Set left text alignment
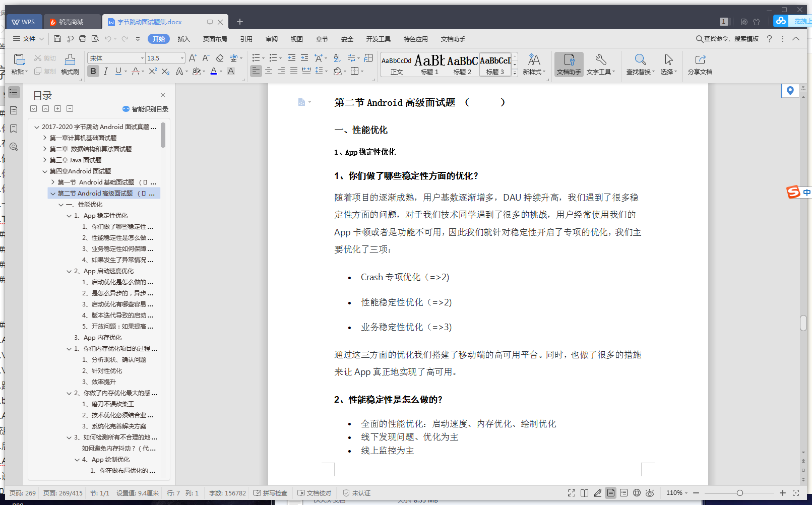The width and height of the screenshot is (812, 505). tap(256, 71)
